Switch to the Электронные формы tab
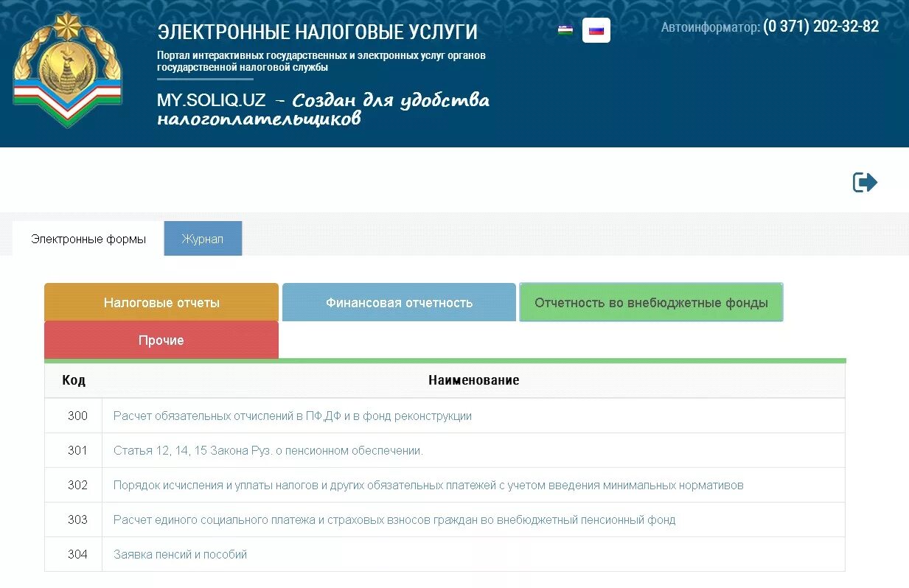Image resolution: width=909 pixels, height=588 pixels. click(x=88, y=238)
